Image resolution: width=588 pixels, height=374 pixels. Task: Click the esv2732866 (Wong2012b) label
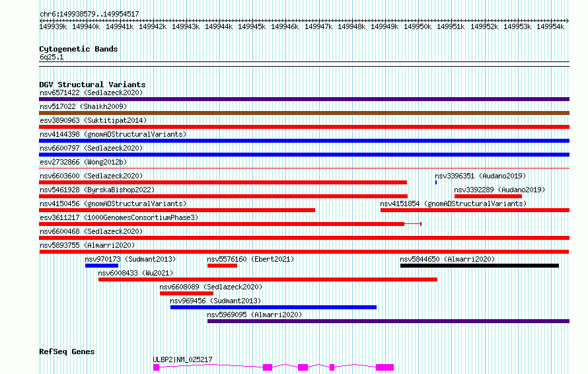(x=83, y=162)
